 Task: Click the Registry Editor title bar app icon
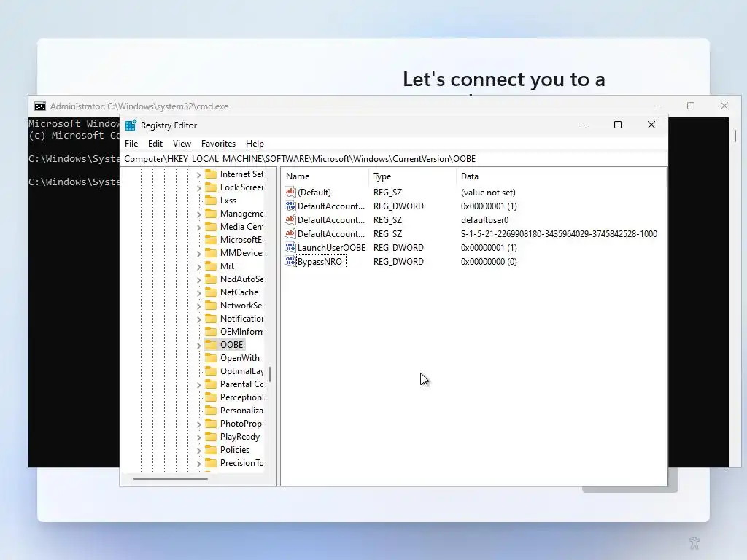(x=131, y=125)
